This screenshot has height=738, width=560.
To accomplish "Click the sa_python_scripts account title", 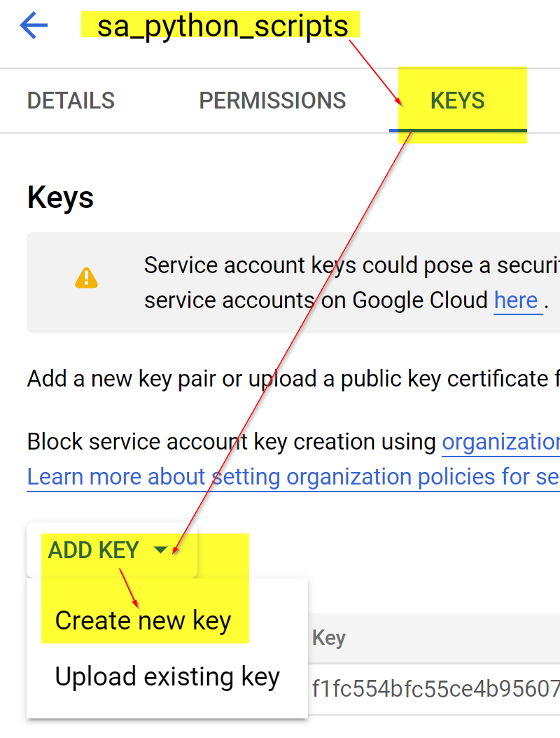I will pos(222,27).
